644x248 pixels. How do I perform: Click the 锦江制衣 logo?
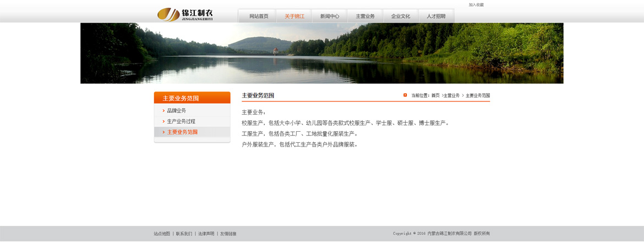pyautogui.click(x=185, y=14)
